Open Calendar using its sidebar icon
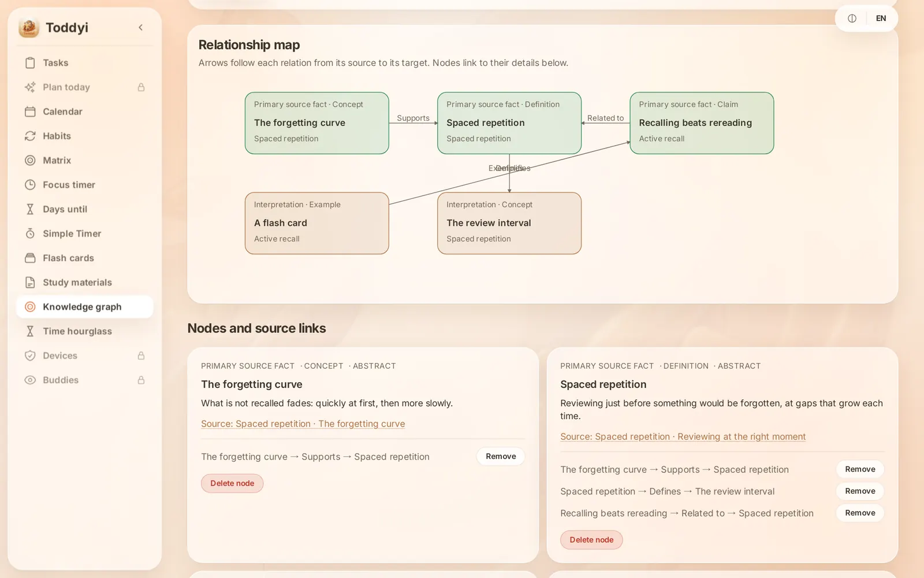This screenshot has width=924, height=578. click(30, 112)
